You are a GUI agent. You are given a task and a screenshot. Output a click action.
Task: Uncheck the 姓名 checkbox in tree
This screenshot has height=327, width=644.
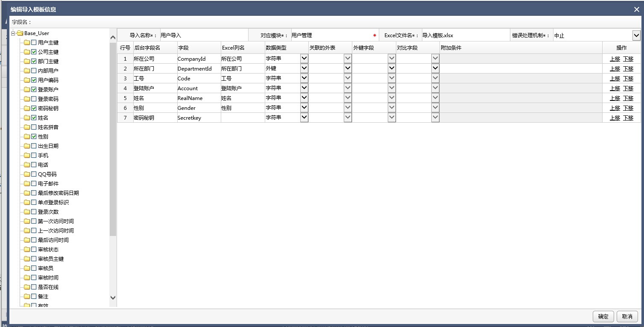click(34, 118)
